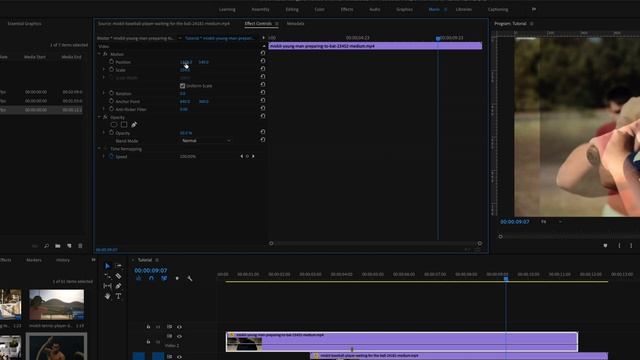Screen dimensions: 640x360
Task: Expand the Opacity value property
Action: (104, 133)
